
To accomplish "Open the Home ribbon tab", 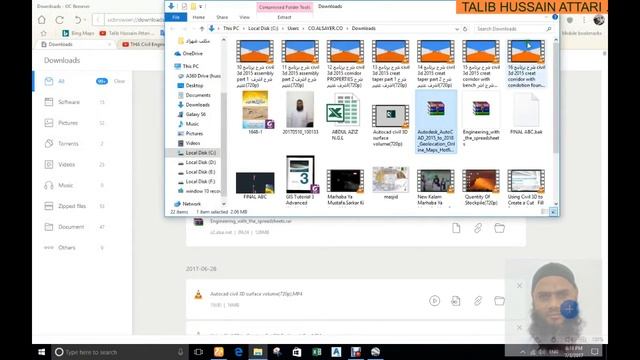I will coord(199,17).
